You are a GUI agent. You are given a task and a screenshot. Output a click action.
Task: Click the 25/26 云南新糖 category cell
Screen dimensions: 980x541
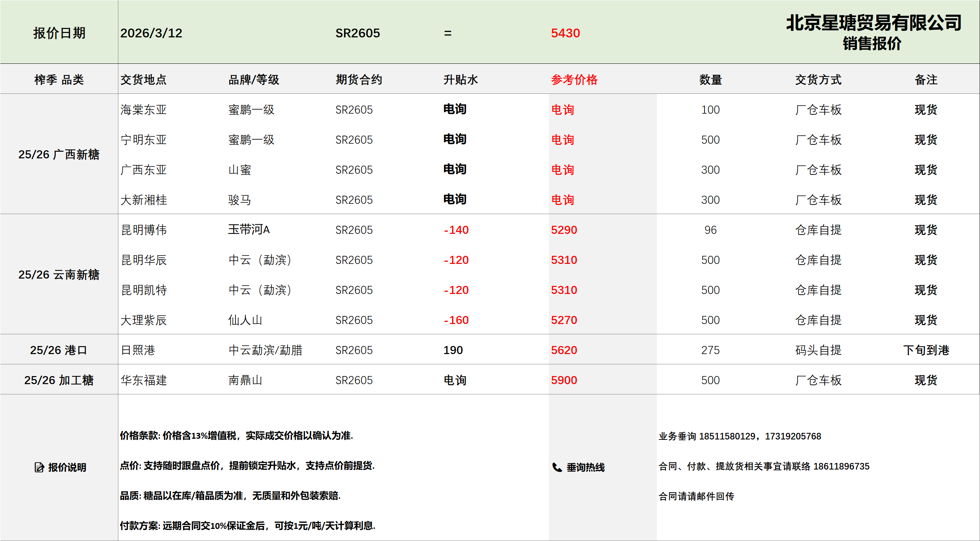point(59,275)
